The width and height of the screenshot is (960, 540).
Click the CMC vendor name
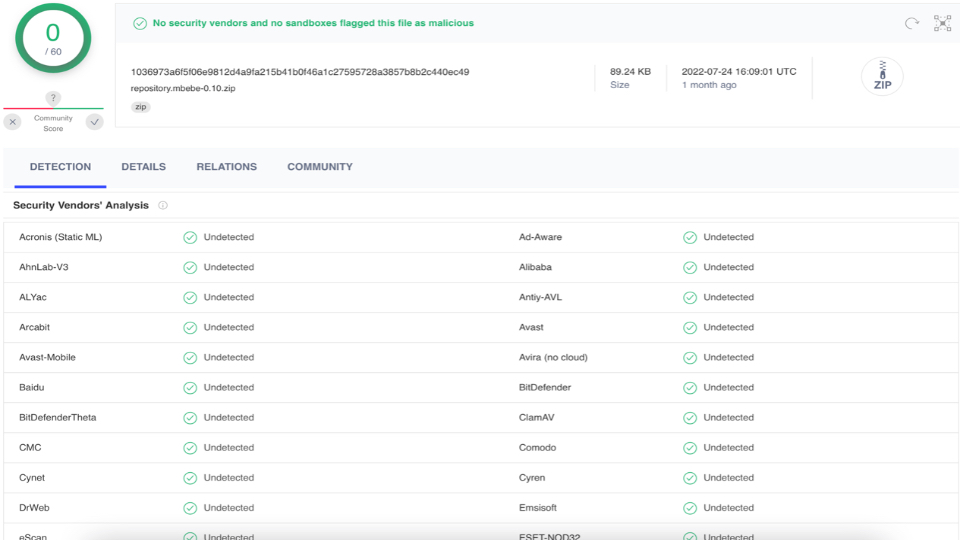pyautogui.click(x=30, y=447)
